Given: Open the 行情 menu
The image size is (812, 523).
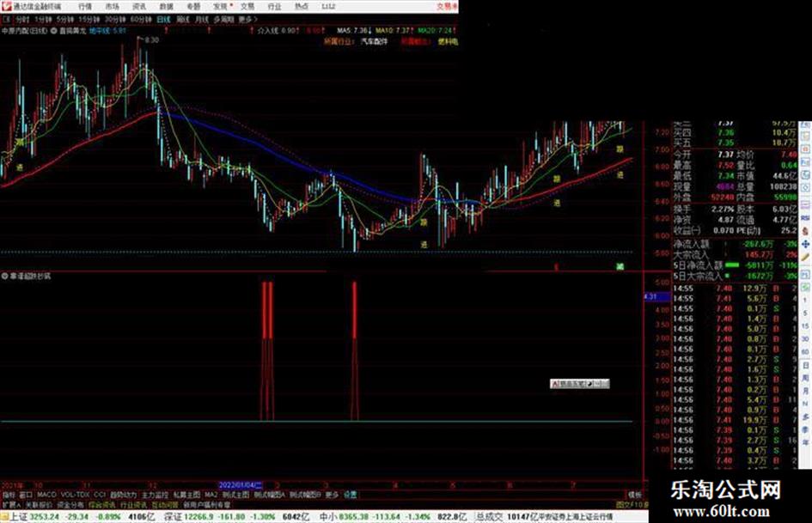Looking at the screenshot, I should pyautogui.click(x=85, y=7).
